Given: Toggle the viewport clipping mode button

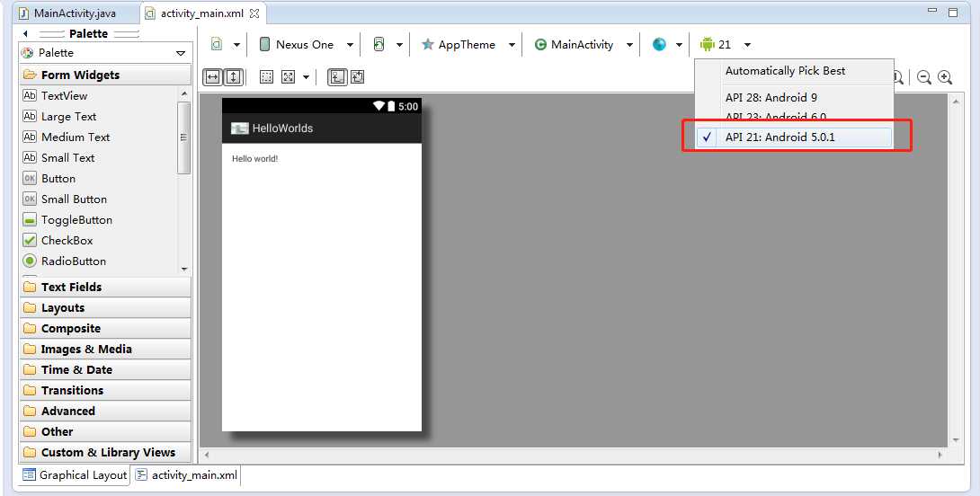Looking at the screenshot, I should point(337,77).
